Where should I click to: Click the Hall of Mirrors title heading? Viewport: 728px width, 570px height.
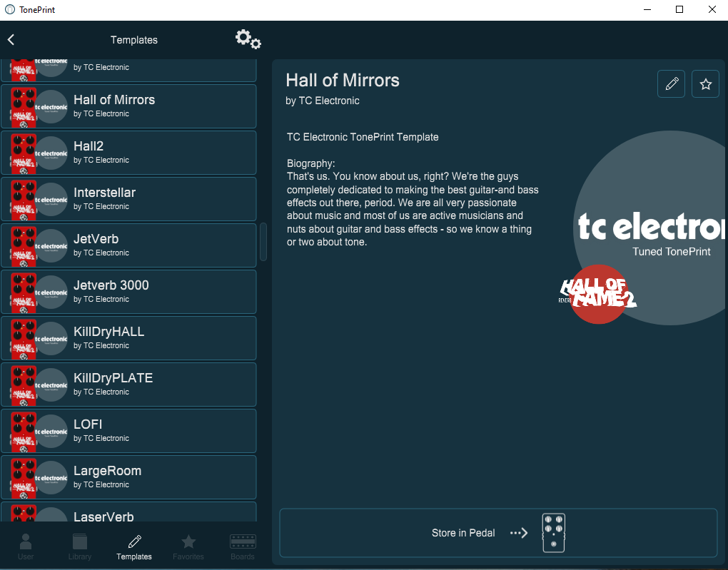(343, 81)
